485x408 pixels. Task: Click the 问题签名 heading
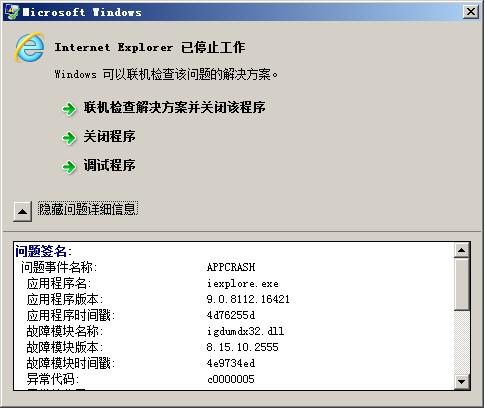pos(43,251)
